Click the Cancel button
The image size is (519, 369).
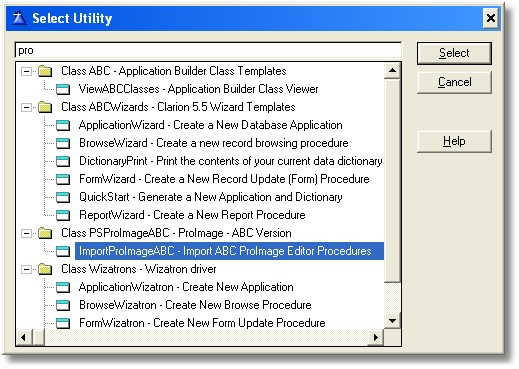(x=454, y=82)
